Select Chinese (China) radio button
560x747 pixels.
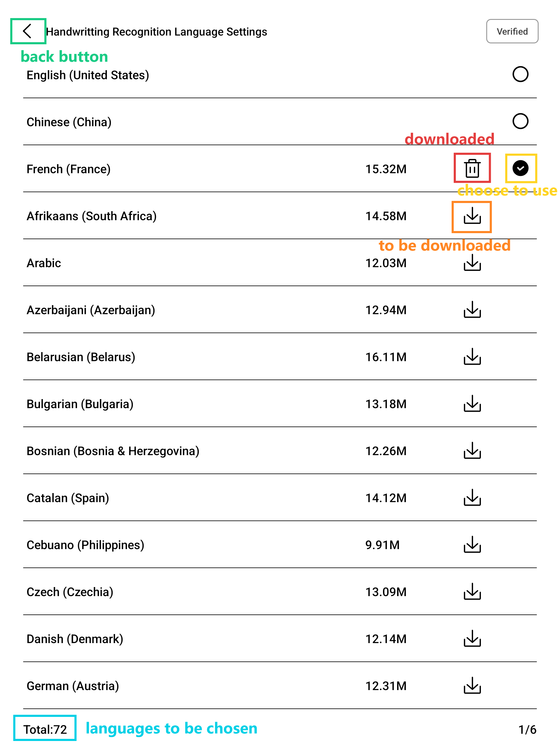click(520, 121)
